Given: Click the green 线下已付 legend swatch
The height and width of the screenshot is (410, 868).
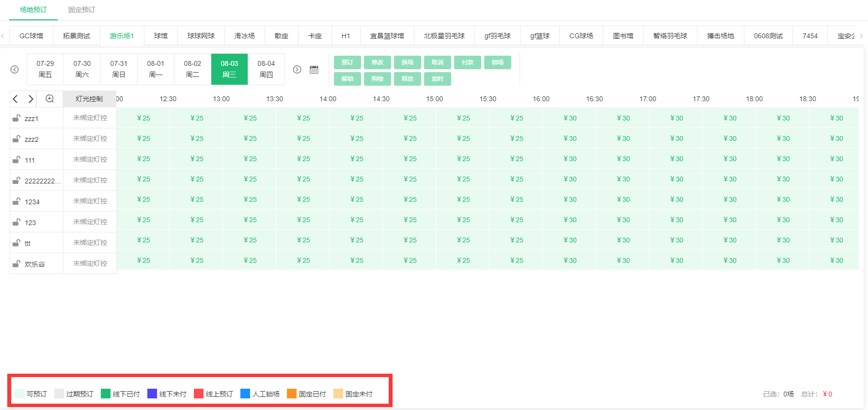Looking at the screenshot, I should click(x=106, y=394).
